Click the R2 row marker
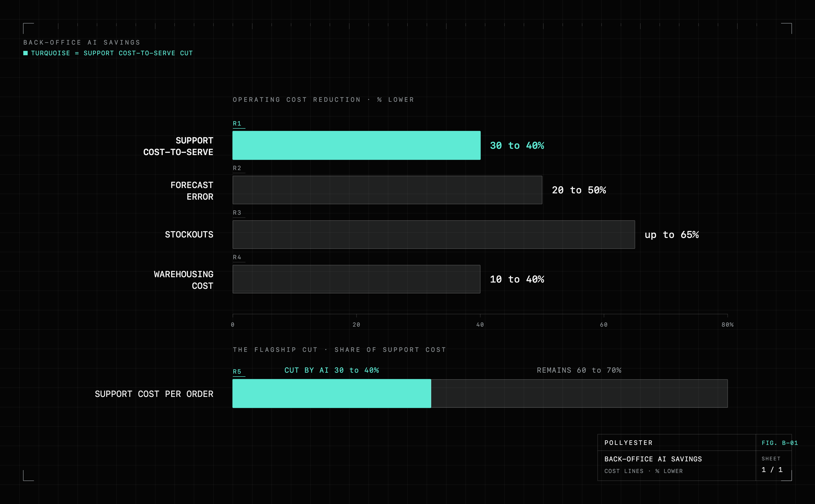The height and width of the screenshot is (504, 815). click(x=237, y=168)
